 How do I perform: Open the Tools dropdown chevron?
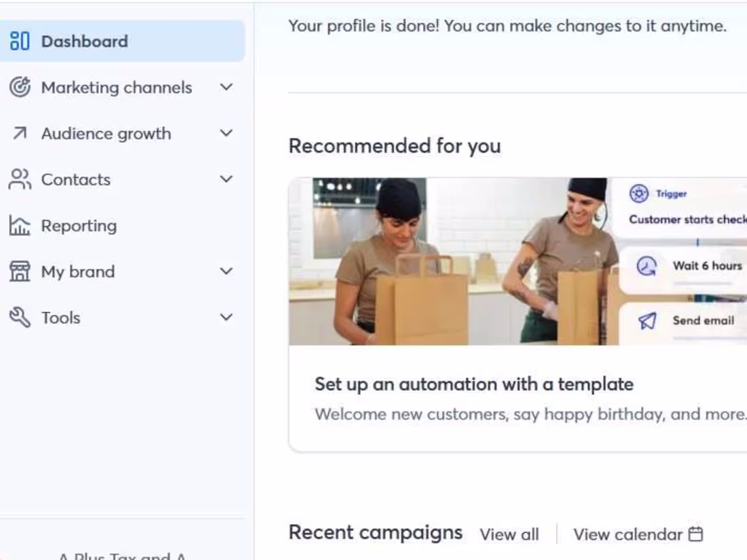coord(225,317)
